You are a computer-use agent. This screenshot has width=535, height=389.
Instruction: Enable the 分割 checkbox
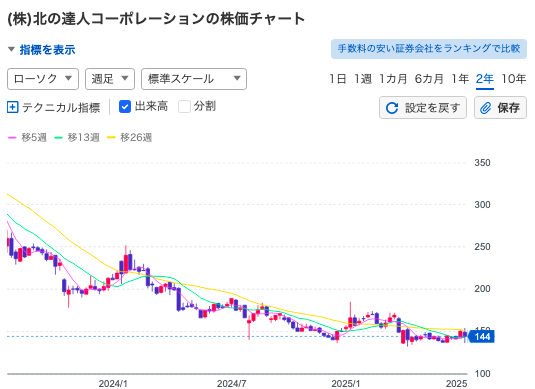pyautogui.click(x=184, y=107)
